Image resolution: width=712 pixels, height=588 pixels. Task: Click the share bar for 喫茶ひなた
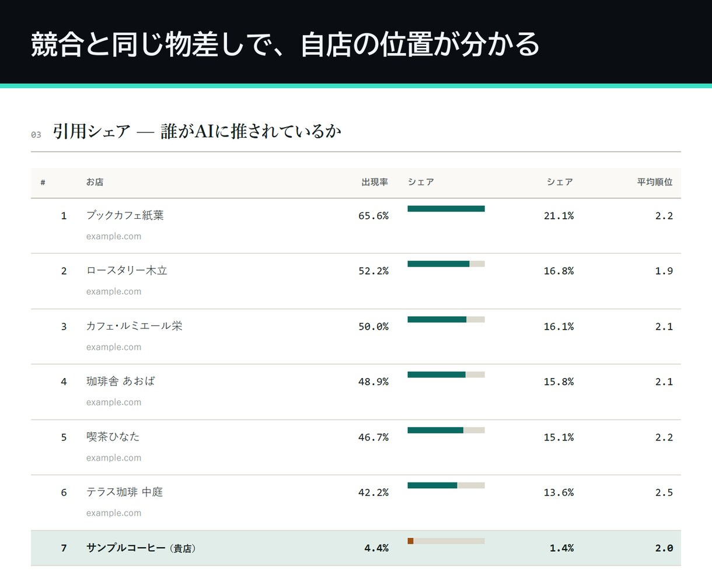point(446,430)
